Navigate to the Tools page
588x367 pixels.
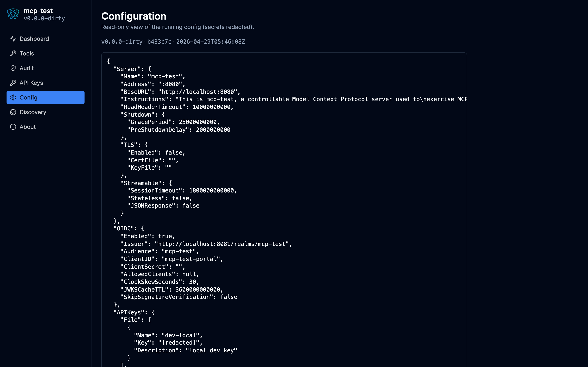click(x=27, y=53)
